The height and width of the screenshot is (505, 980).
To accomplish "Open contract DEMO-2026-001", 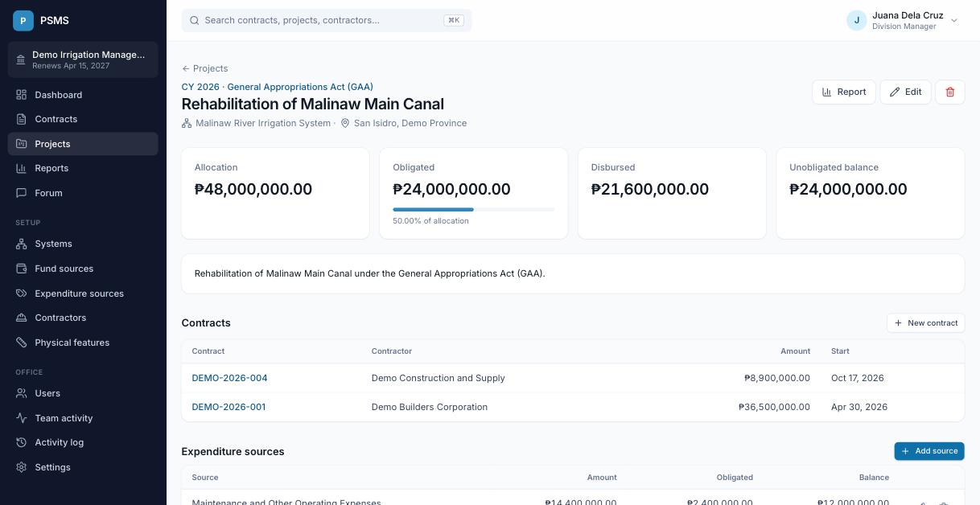I will (x=229, y=407).
